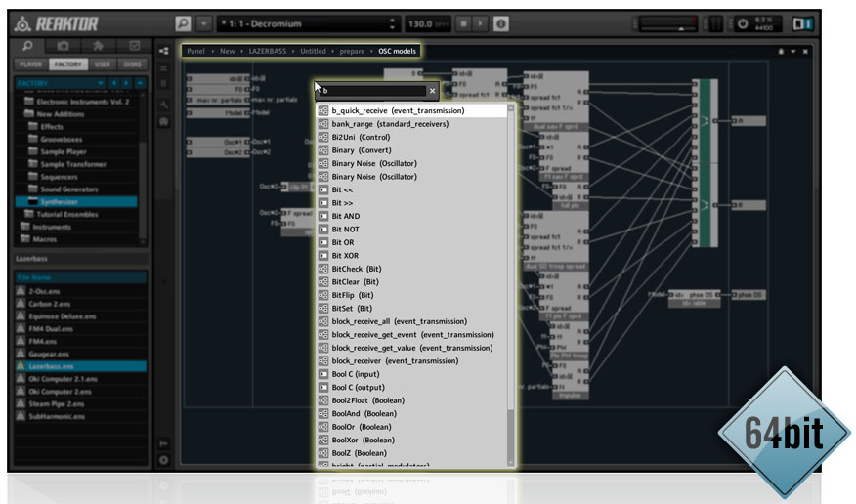The image size is (856, 504).
Task: Click the 130.0 BPM tempo field
Action: [x=427, y=24]
